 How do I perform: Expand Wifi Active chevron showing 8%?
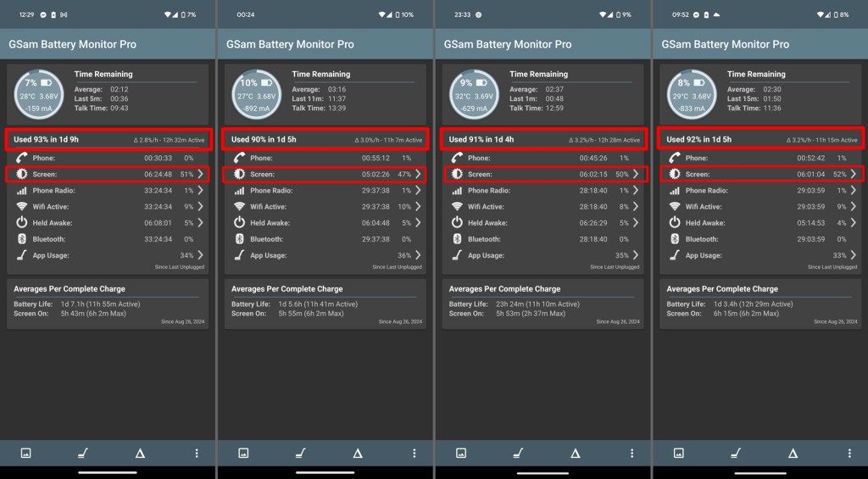(x=636, y=207)
